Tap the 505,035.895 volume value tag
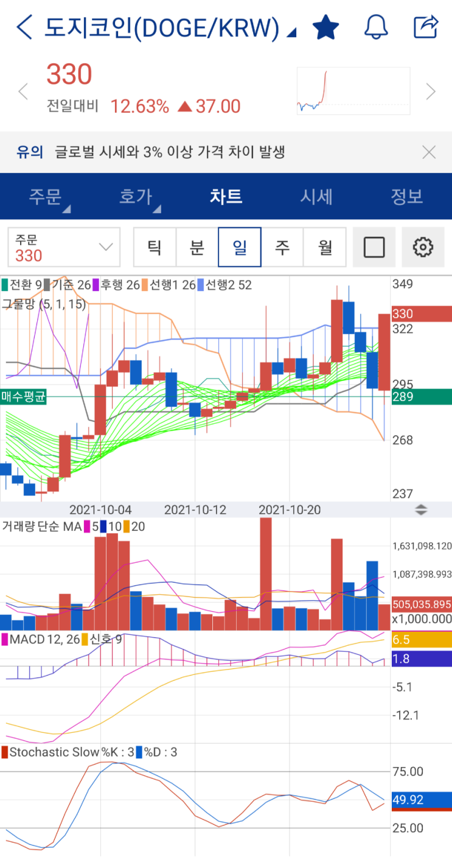Image resolution: width=452 pixels, height=868 pixels. pyautogui.click(x=422, y=604)
